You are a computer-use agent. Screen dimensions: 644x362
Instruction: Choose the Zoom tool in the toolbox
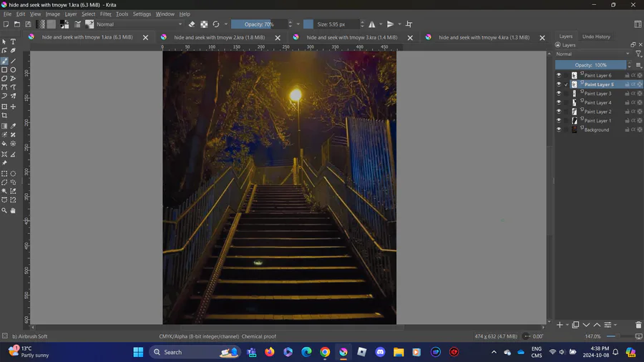click(x=4, y=211)
